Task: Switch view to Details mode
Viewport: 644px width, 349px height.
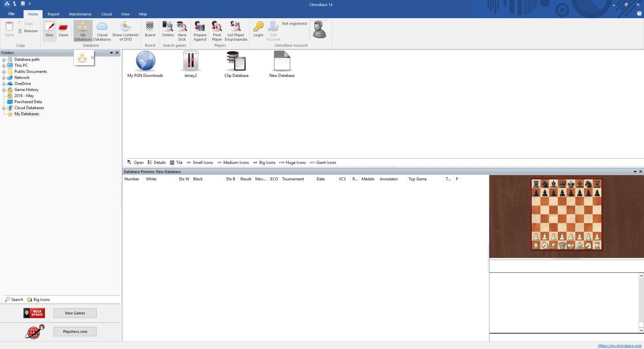Action: [157, 163]
